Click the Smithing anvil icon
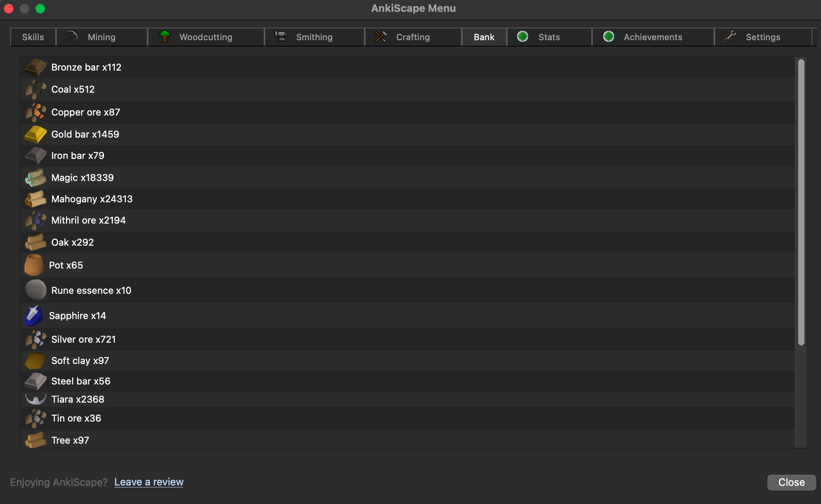The image size is (821, 504). pos(281,37)
